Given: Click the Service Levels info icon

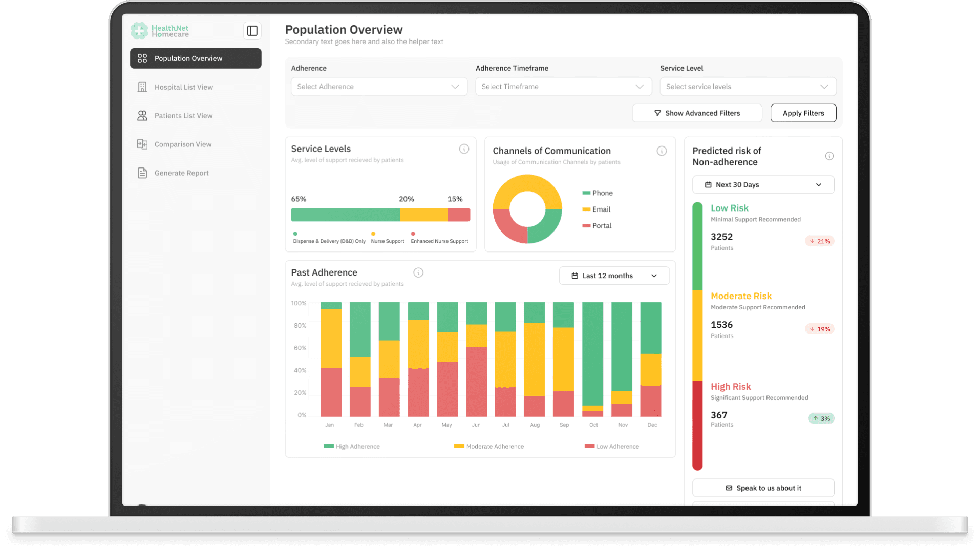Looking at the screenshot, I should pos(464,149).
